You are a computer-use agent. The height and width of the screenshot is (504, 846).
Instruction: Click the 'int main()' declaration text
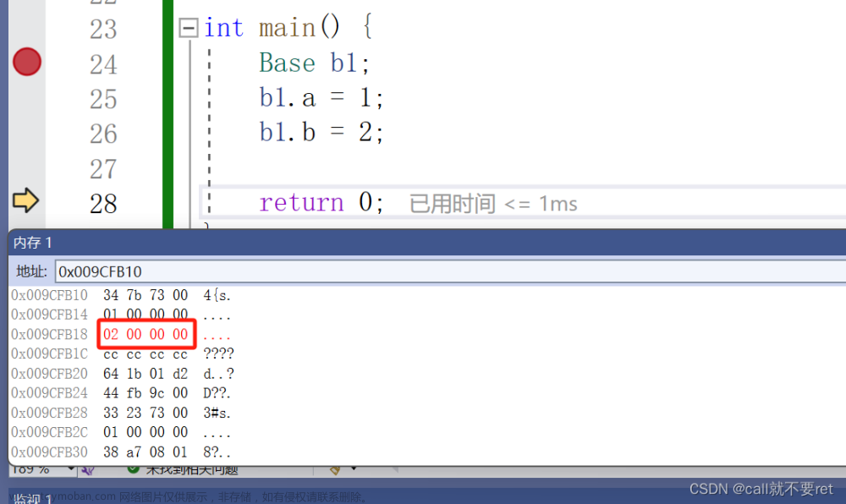tap(272, 28)
